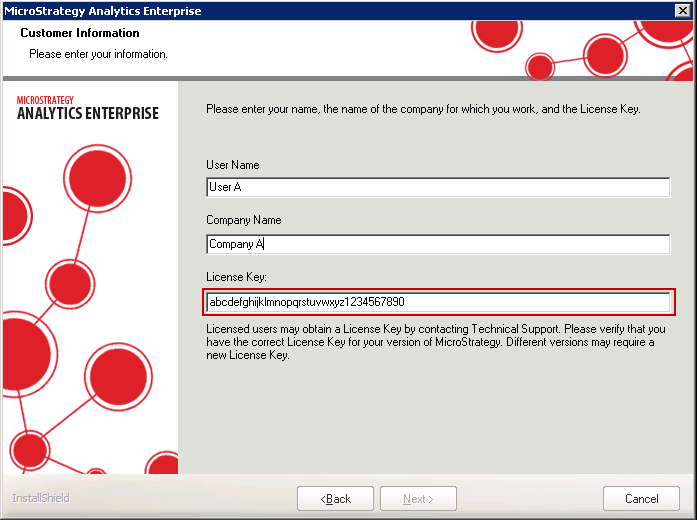The height and width of the screenshot is (520, 697).
Task: Click the small red circle in header banner
Action: click(x=540, y=67)
